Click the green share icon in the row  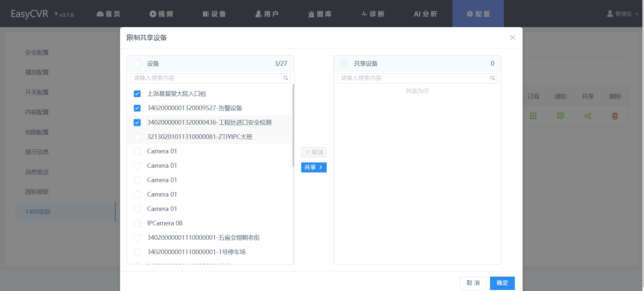[588, 116]
